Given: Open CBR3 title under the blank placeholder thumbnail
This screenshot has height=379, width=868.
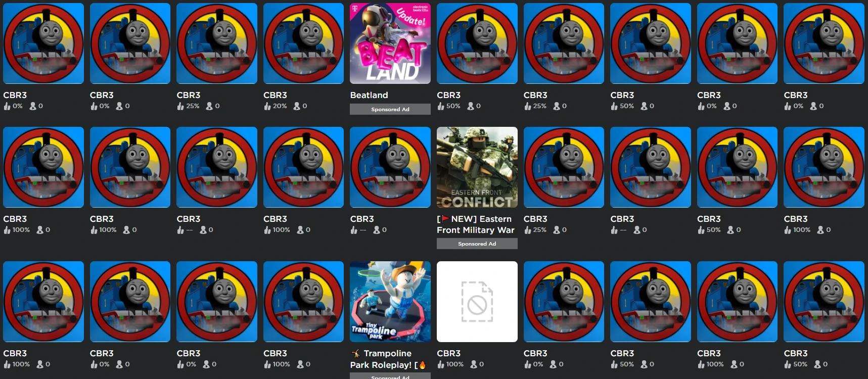Looking at the screenshot, I should point(449,353).
